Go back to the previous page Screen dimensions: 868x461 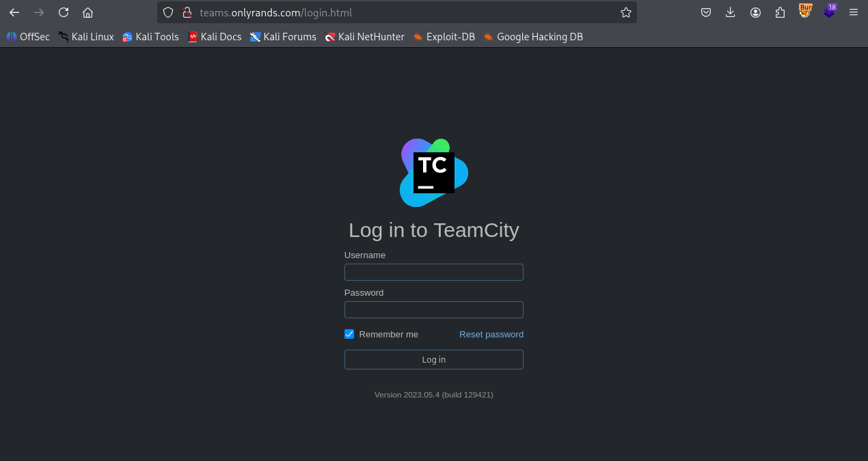tap(14, 12)
